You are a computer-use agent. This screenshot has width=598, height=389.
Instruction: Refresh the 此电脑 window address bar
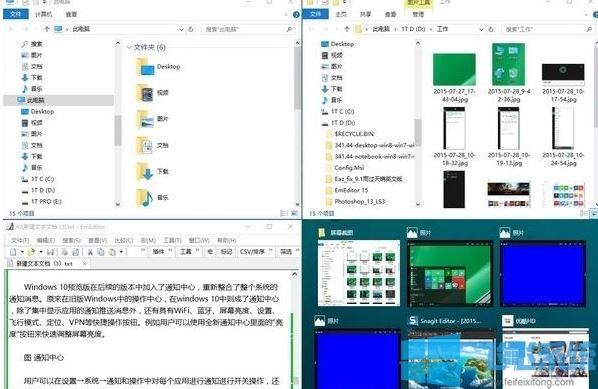click(191, 29)
